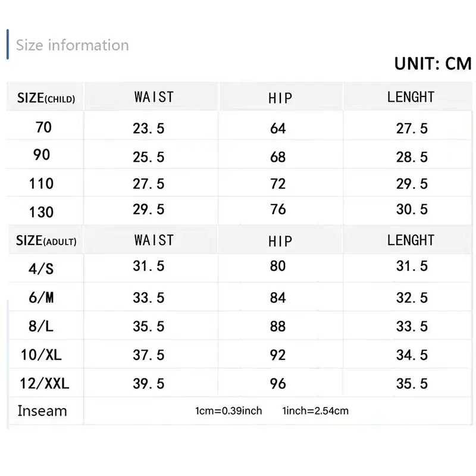Click the 1cm=0.39inch conversion text
The width and height of the screenshot is (476, 476).
click(x=228, y=411)
